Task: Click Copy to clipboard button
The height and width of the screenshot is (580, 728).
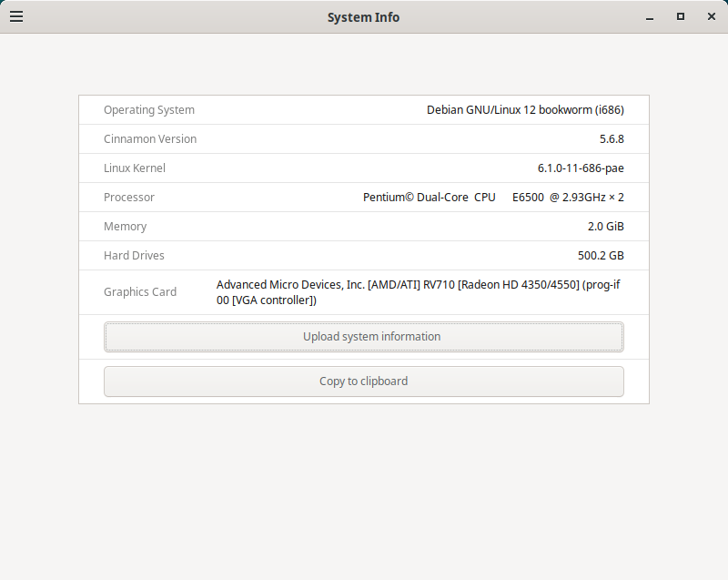Action: [x=363, y=382]
